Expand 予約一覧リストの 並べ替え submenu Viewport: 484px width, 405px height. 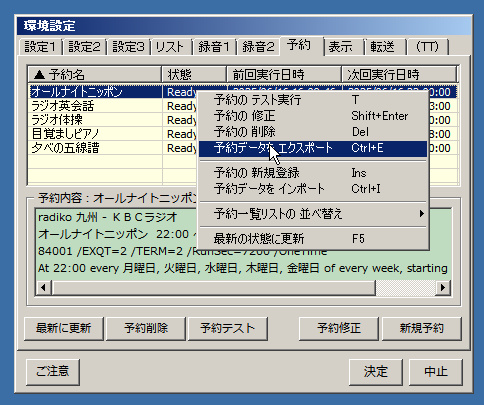click(x=313, y=214)
